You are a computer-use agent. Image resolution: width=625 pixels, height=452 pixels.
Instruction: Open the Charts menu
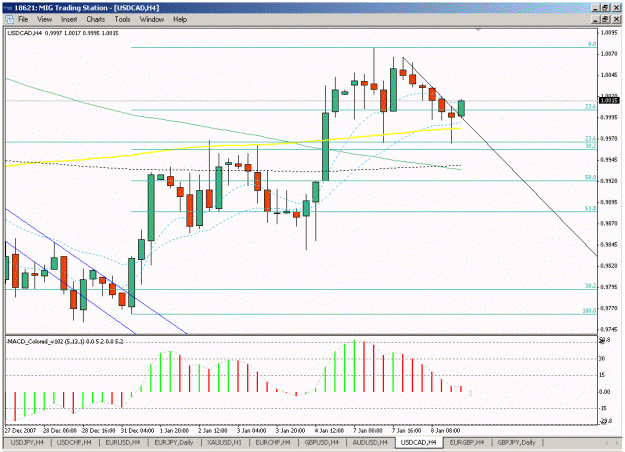click(x=96, y=19)
